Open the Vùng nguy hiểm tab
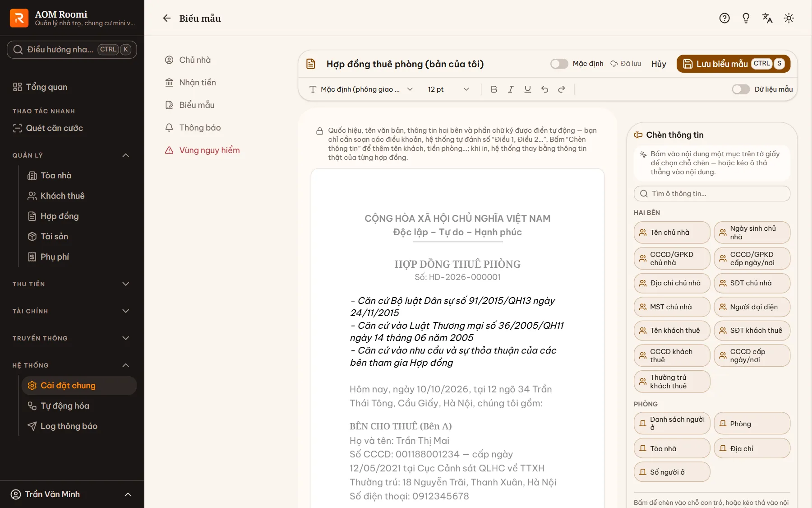Image resolution: width=812 pixels, height=508 pixels. point(209,150)
